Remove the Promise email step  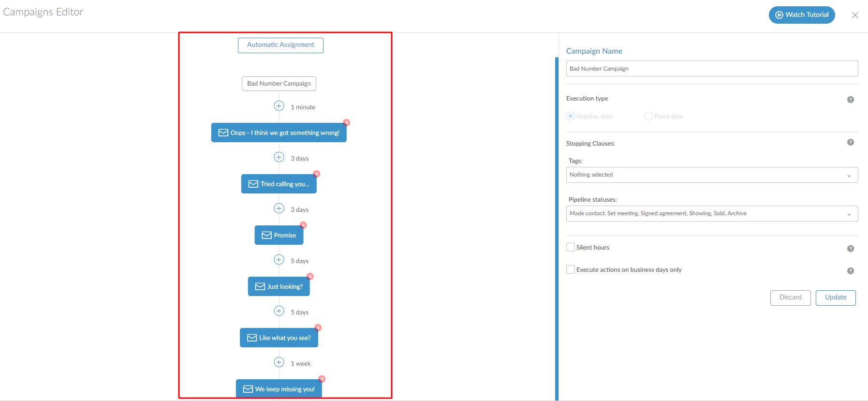coord(303,225)
